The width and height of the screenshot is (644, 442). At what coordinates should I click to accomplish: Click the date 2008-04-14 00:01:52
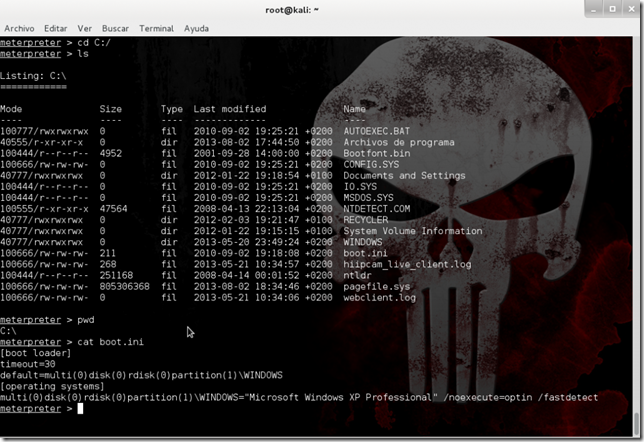pyautogui.click(x=246, y=275)
